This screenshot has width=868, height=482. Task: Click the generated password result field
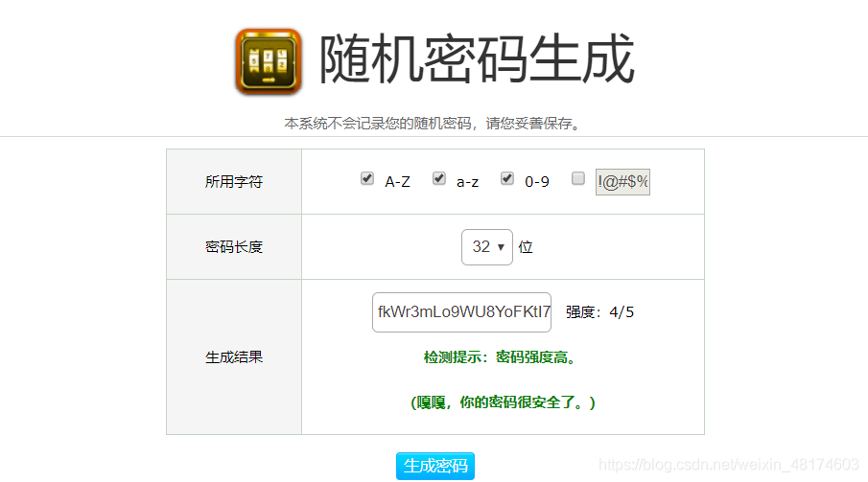(x=461, y=312)
